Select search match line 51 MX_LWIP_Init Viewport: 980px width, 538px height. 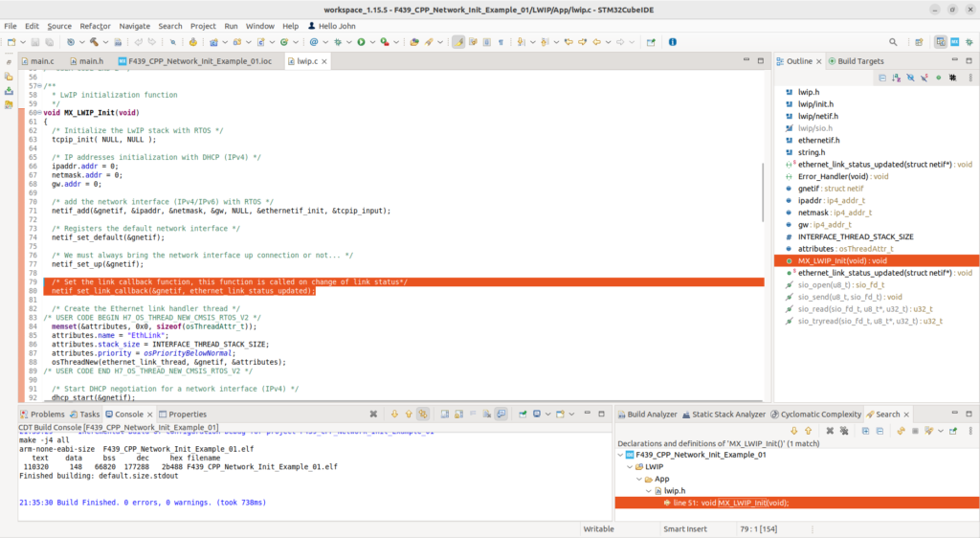[x=797, y=503]
